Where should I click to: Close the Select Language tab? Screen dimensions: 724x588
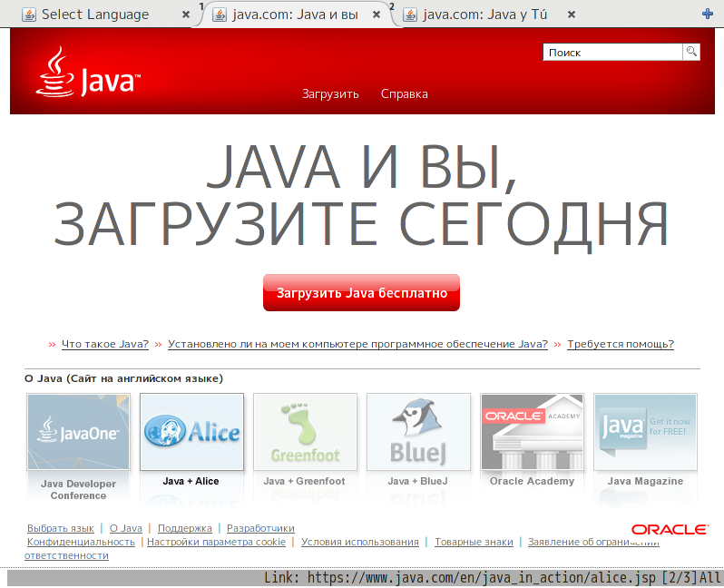pos(186,15)
